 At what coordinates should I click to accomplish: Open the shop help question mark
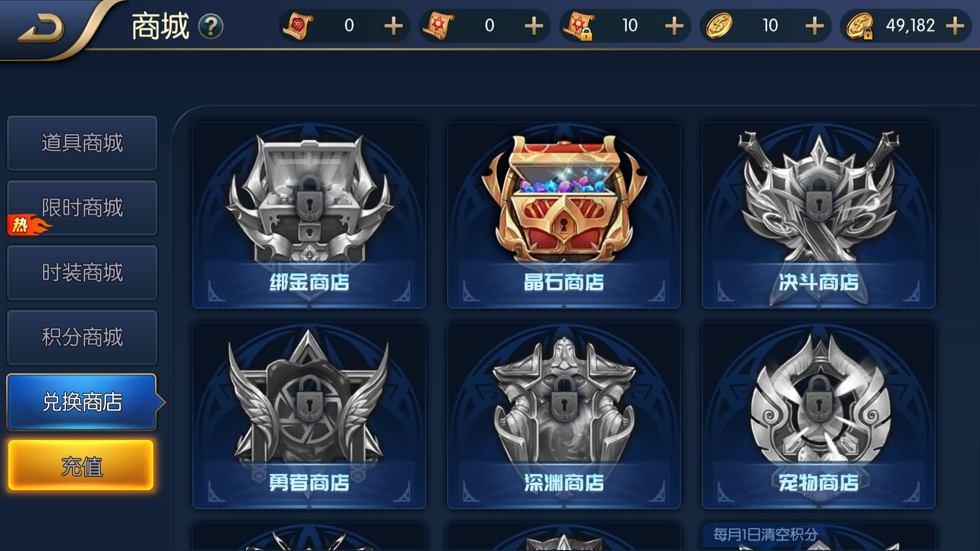(211, 26)
